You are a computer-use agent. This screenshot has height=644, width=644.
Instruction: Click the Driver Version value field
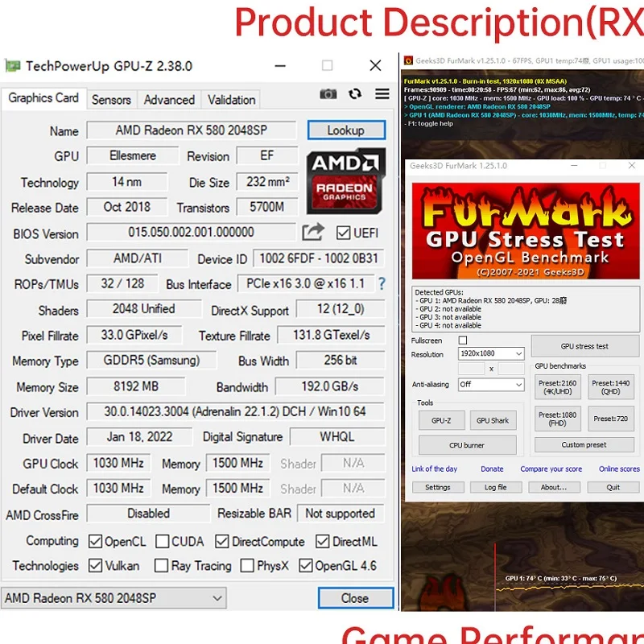[236, 411]
